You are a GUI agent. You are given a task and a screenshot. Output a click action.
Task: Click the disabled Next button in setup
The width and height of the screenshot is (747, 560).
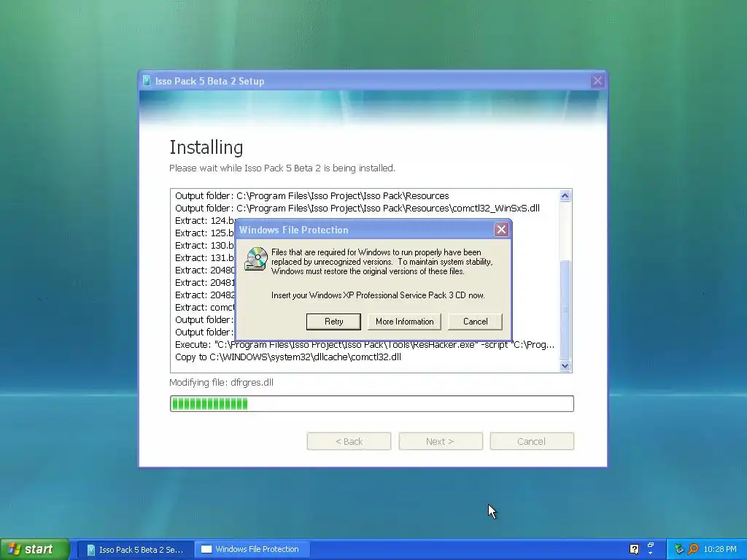pyautogui.click(x=440, y=441)
